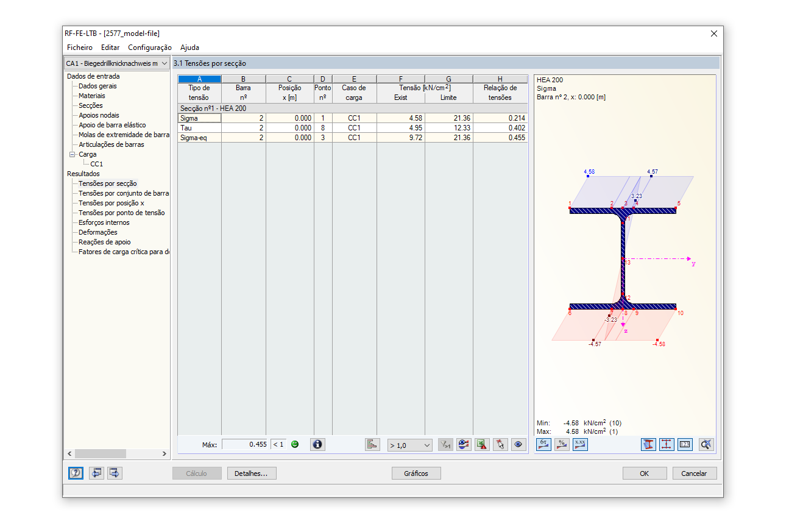
Task: Click the navigator horizontal scrollbar thumb
Action: pos(101,453)
